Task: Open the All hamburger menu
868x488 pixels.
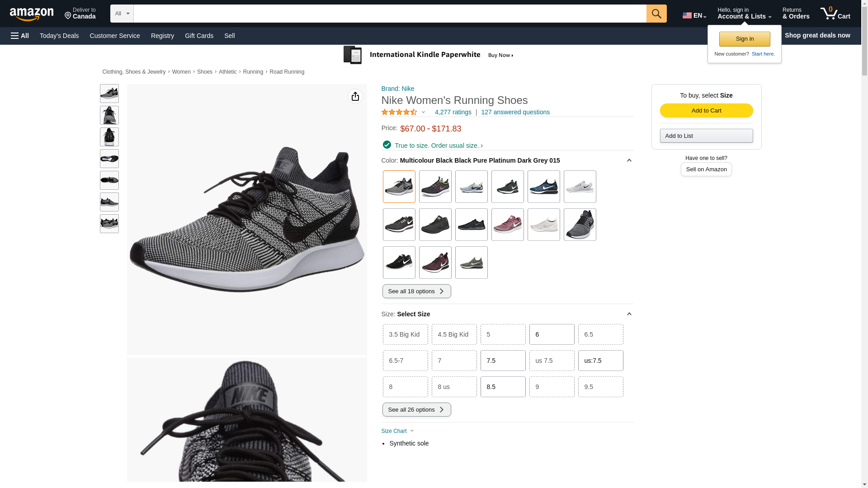Action: 20,36
